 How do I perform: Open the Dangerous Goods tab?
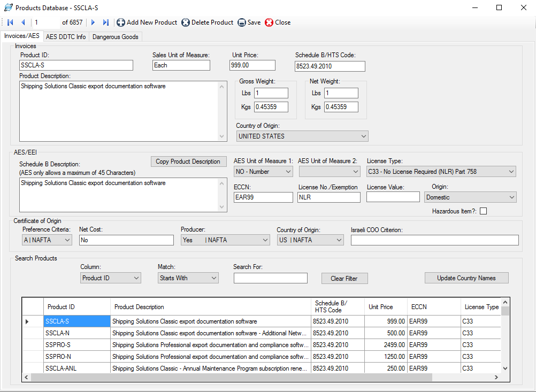pyautogui.click(x=116, y=37)
